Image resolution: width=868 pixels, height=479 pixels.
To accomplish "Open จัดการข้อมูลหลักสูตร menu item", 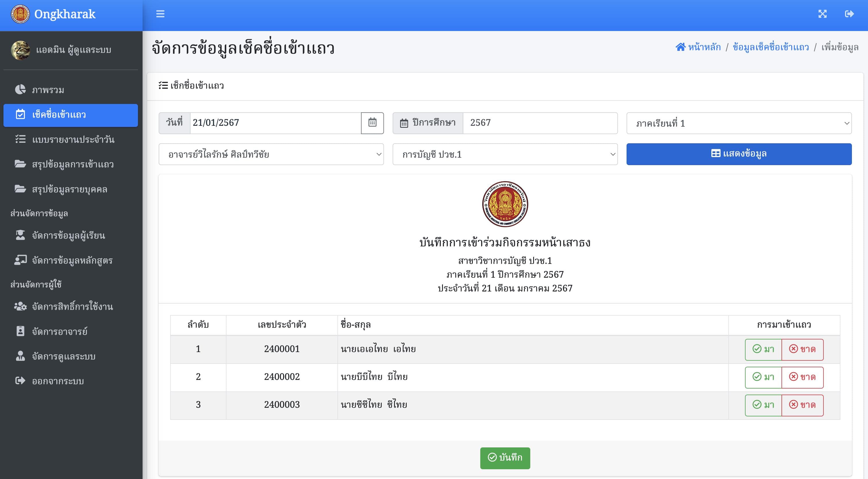I will coord(70,260).
